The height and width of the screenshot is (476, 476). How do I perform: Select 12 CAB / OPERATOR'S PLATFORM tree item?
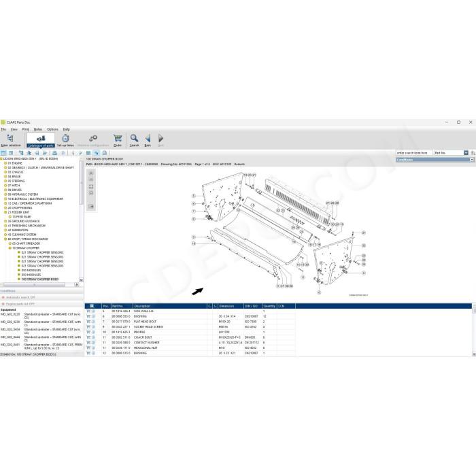point(30,203)
